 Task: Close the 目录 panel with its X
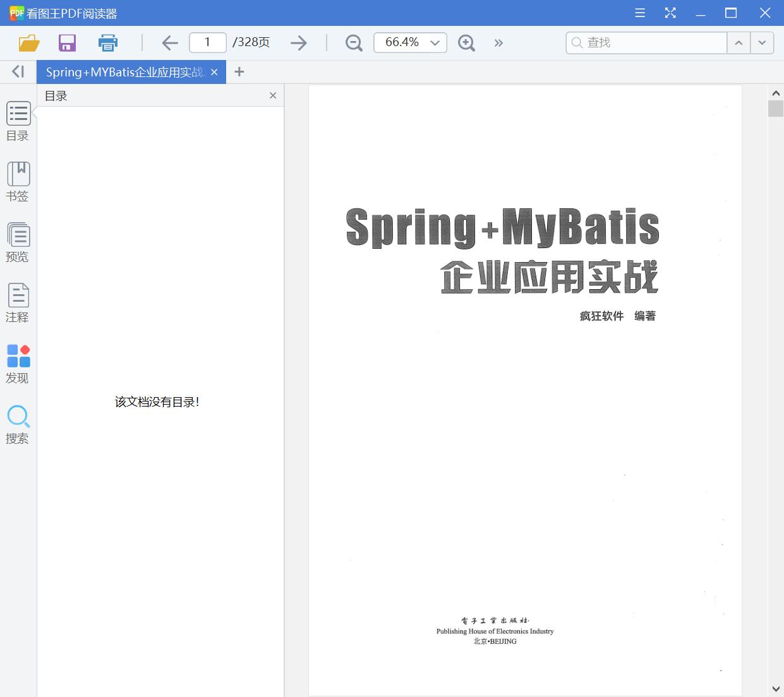pos(273,95)
